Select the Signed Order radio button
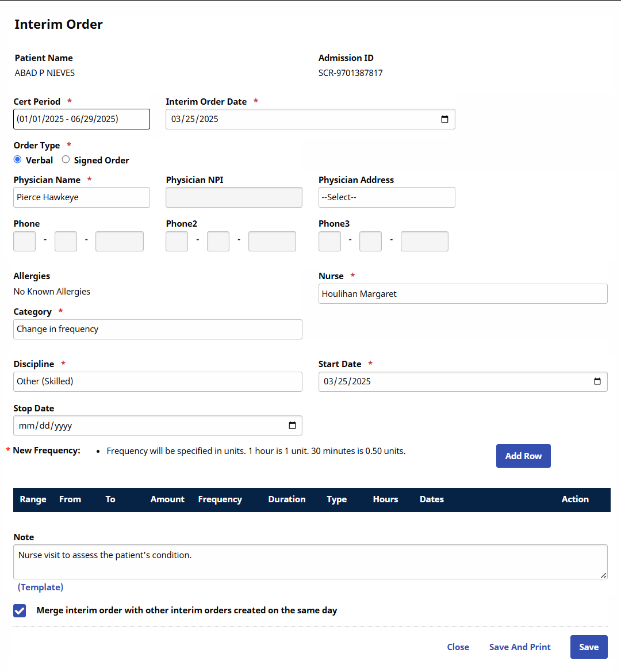The height and width of the screenshot is (672, 621). [66, 160]
